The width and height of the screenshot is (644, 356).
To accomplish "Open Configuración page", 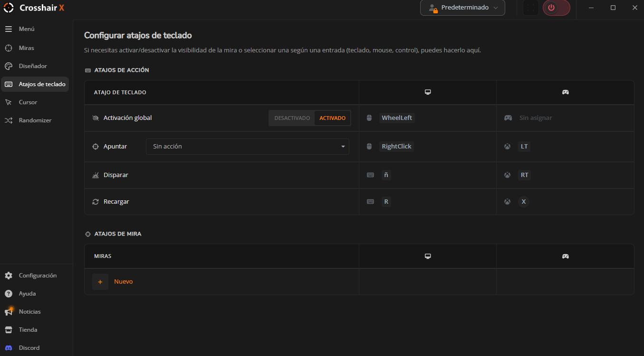I will click(35, 276).
